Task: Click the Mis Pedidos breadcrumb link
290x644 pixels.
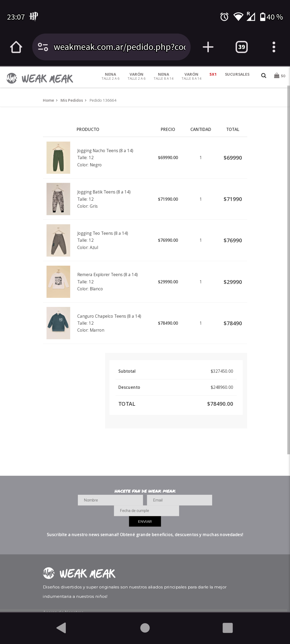Action: pos(72,100)
